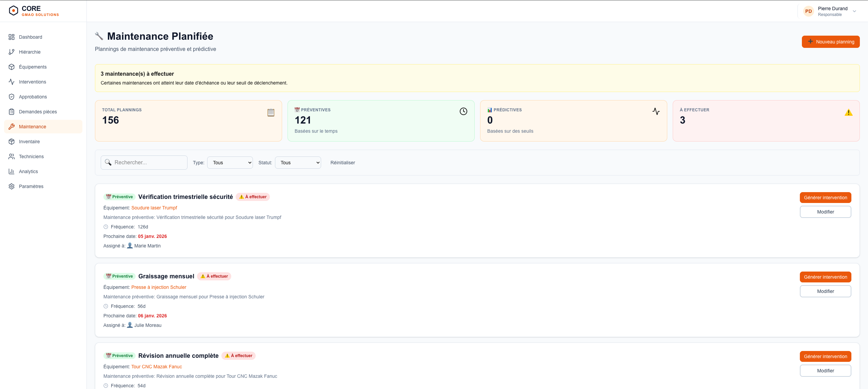Viewport: 868px width, 389px height.
Task: Click the clipboard icon in Total Plannings card
Action: (271, 112)
